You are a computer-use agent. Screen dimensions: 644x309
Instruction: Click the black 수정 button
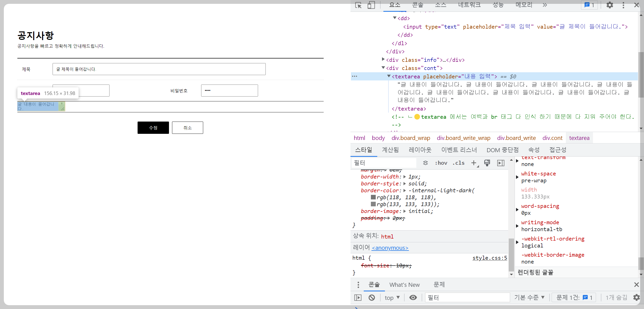(x=153, y=128)
